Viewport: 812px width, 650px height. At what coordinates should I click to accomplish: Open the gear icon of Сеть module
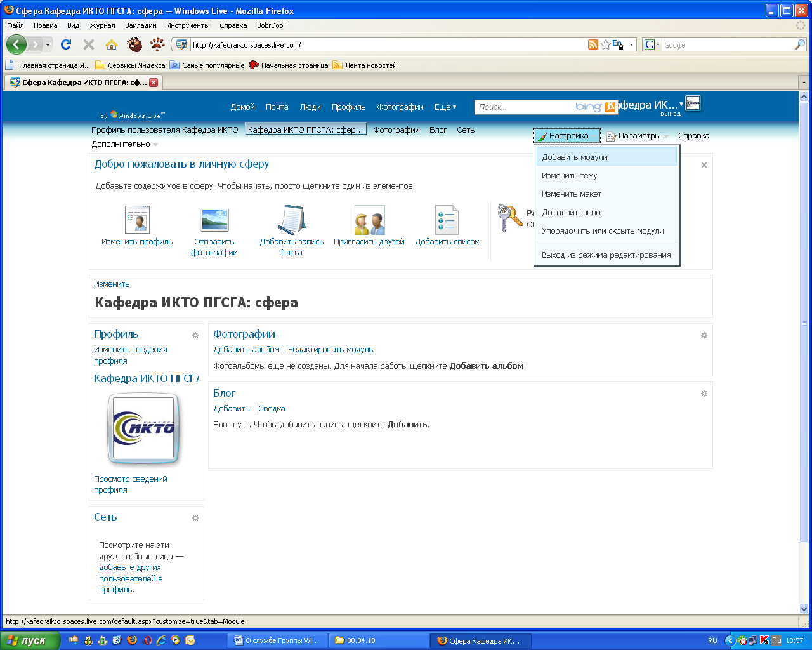(x=195, y=518)
